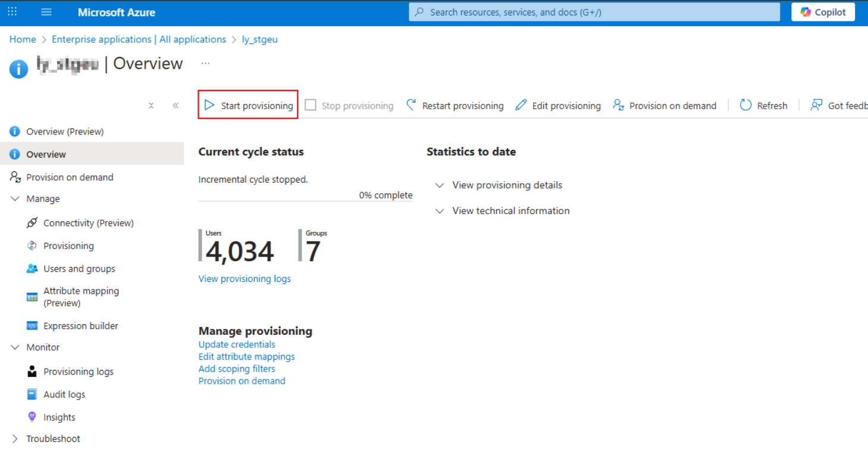The height and width of the screenshot is (449, 868).
Task: Click Connectivity (Preview) plug icon
Action: point(32,223)
